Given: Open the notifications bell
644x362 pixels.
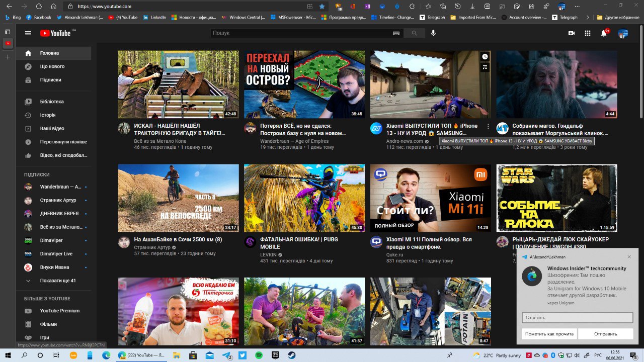Looking at the screenshot, I should point(604,33).
